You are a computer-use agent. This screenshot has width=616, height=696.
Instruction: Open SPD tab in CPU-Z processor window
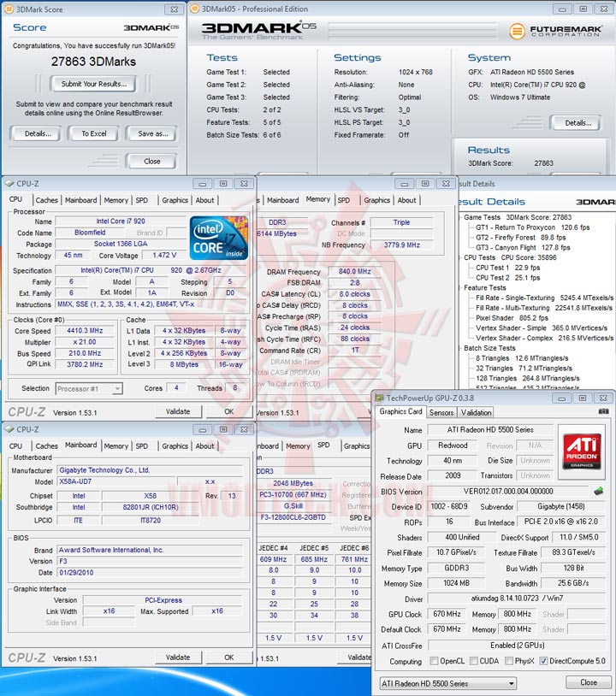pos(142,200)
